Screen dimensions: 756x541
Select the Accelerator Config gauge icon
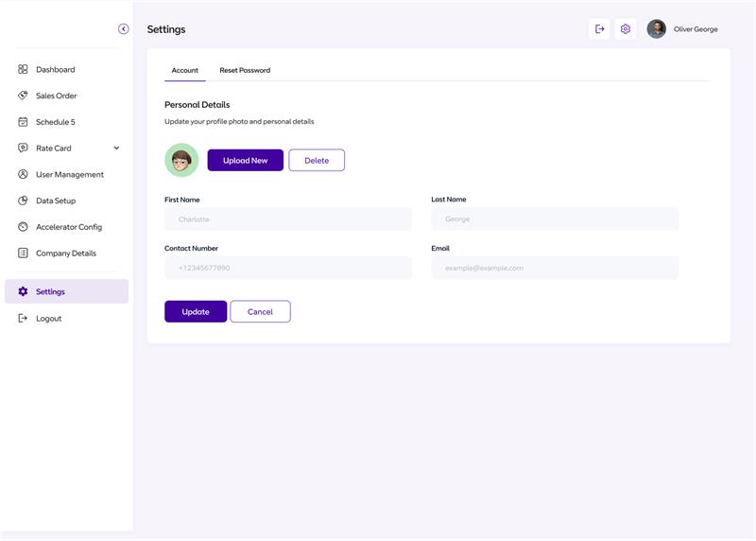(23, 226)
